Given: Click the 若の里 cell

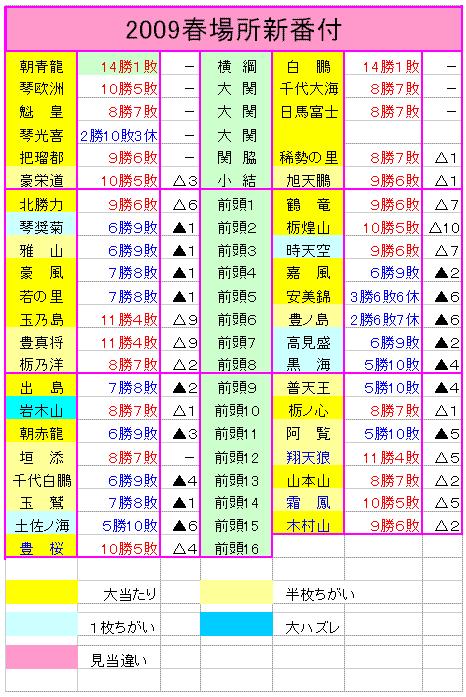Looking at the screenshot, I should 41,293.
